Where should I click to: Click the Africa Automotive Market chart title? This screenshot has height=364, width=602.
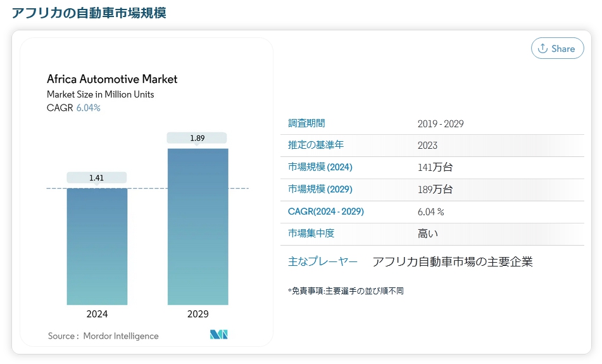coord(112,79)
